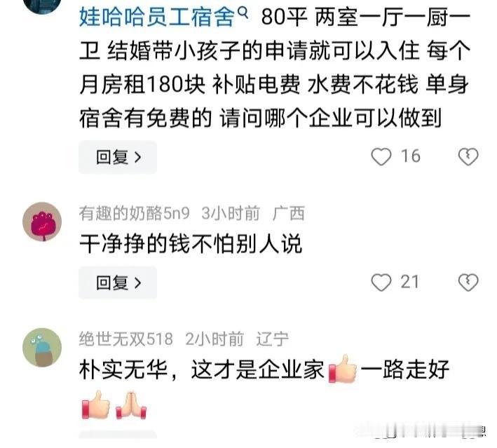Viewport: 497px width, 448px height.
Task: Tap the 3小时前 timestamp of the 广西 comment
Action: click(231, 213)
